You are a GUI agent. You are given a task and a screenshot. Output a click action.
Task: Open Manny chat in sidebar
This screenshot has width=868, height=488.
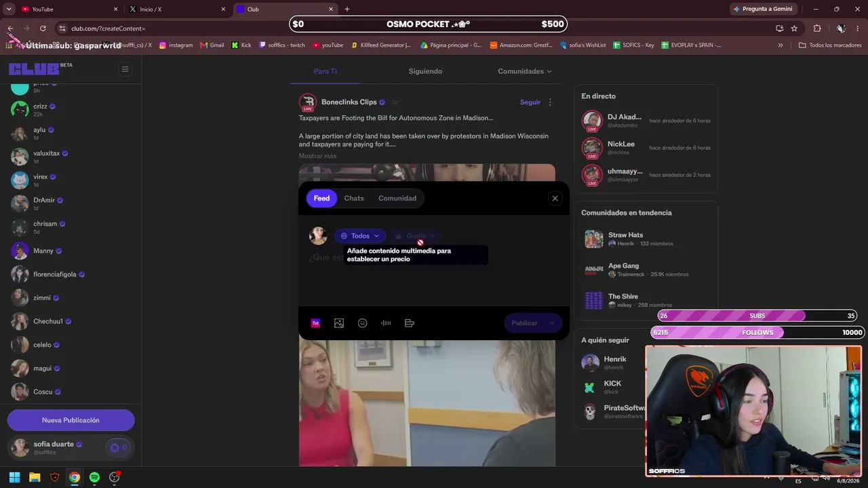coord(71,251)
